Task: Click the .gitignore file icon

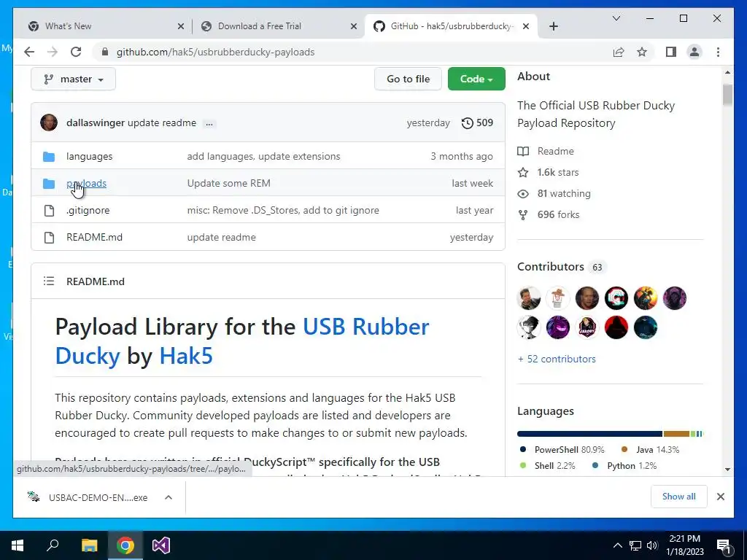Action: 49,211
